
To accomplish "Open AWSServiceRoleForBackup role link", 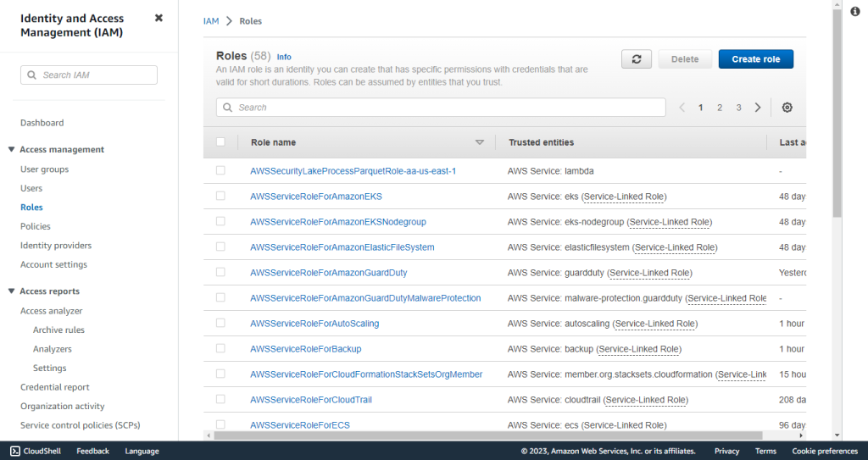I will [305, 349].
